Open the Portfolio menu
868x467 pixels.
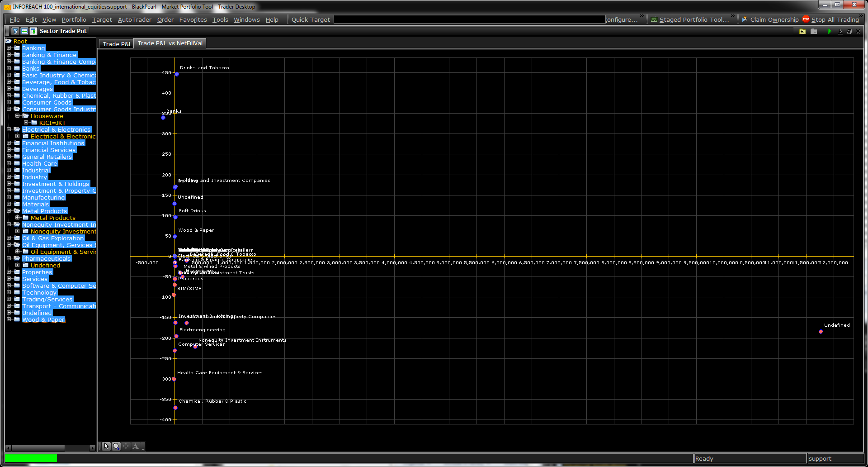pyautogui.click(x=74, y=19)
